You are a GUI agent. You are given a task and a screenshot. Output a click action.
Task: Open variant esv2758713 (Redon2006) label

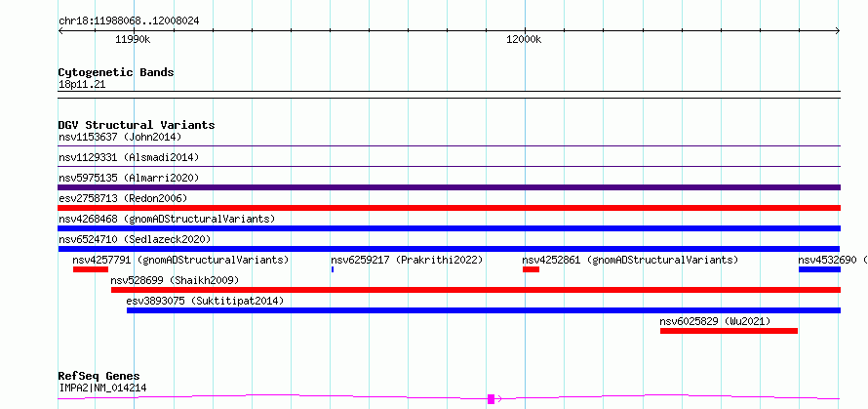click(123, 198)
